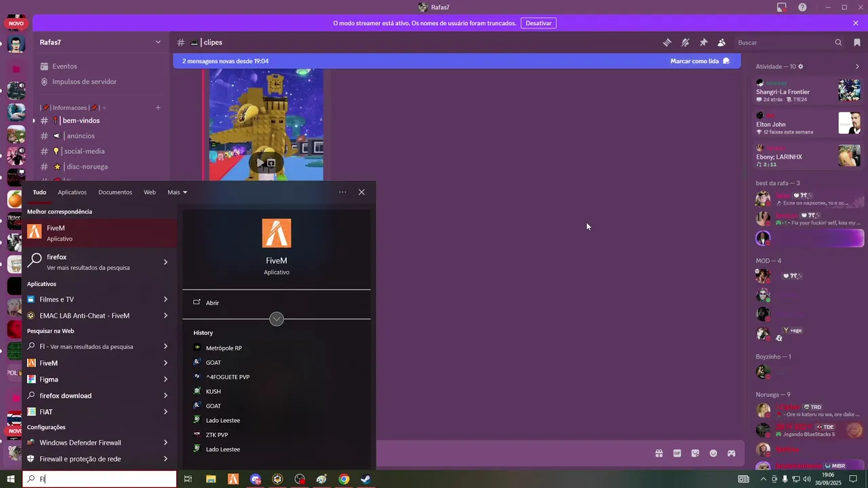Dismiss the streamer mode banner
Image resolution: width=868 pixels, height=488 pixels.
[856, 23]
